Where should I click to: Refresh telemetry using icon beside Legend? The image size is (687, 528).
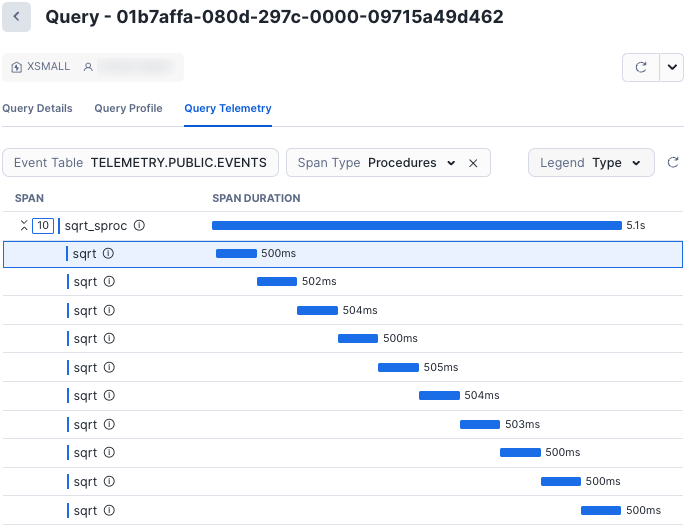(673, 163)
